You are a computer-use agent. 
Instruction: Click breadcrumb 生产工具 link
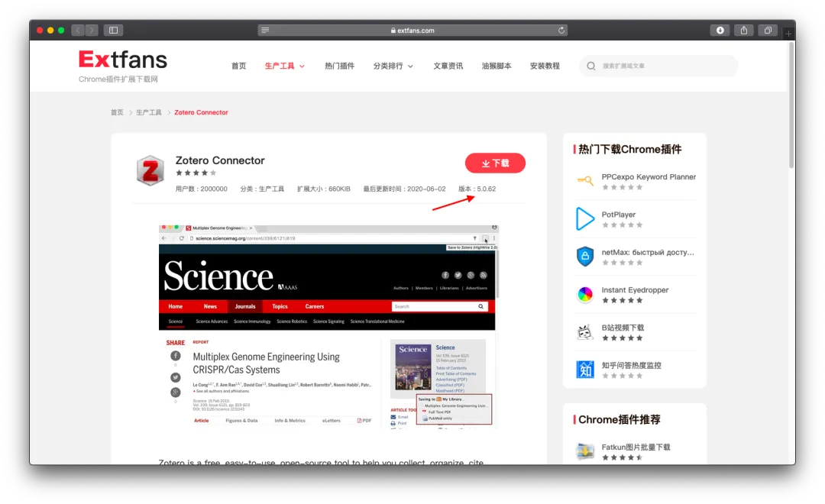pyautogui.click(x=149, y=112)
